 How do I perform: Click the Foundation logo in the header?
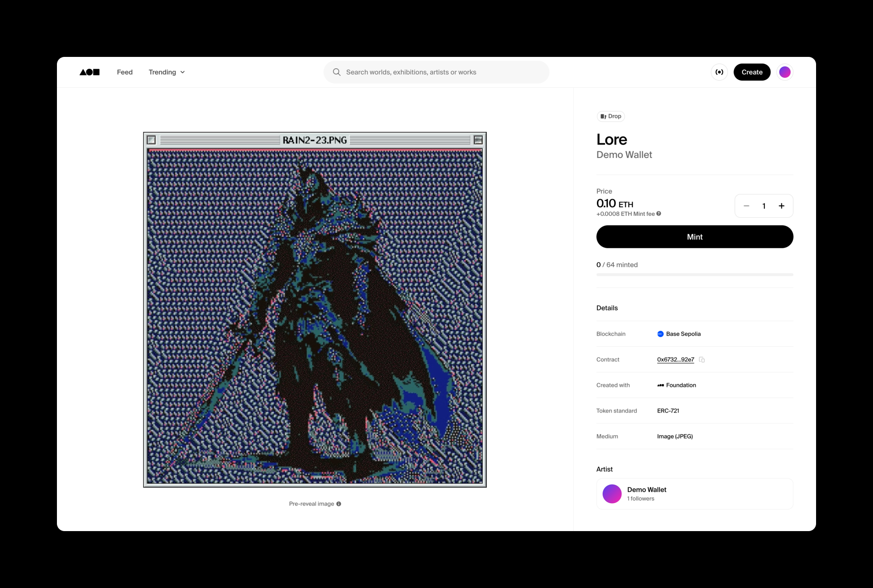[90, 72]
